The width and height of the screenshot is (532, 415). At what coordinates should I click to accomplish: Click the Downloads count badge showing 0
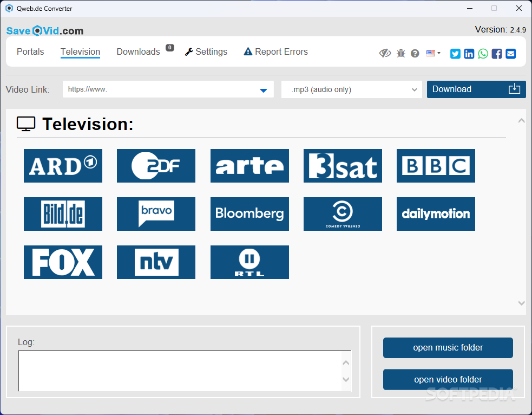coord(169,48)
